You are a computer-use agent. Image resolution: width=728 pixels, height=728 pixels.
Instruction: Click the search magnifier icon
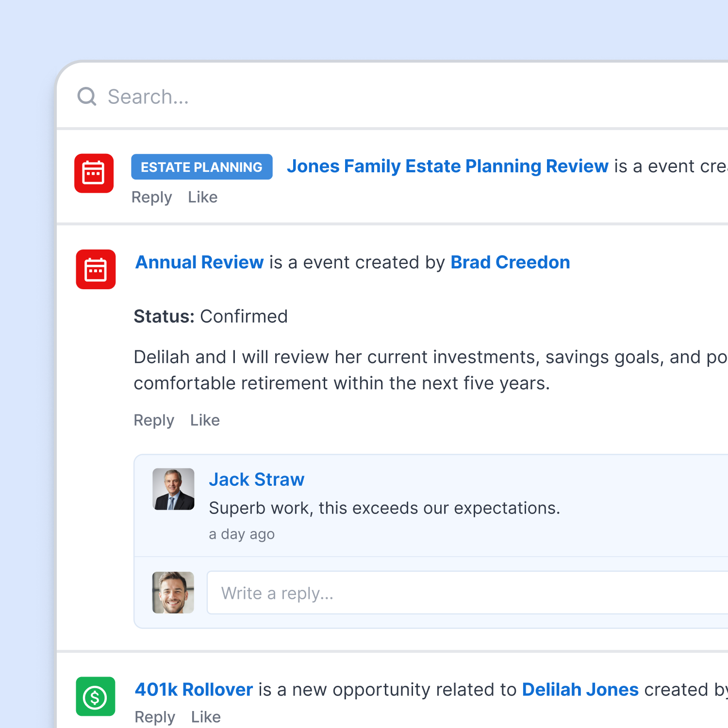point(87,97)
